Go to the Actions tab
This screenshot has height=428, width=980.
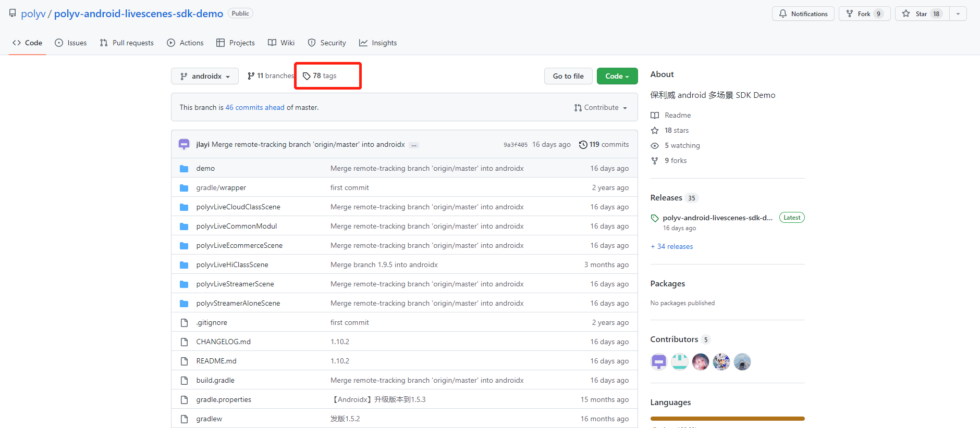[x=185, y=43]
